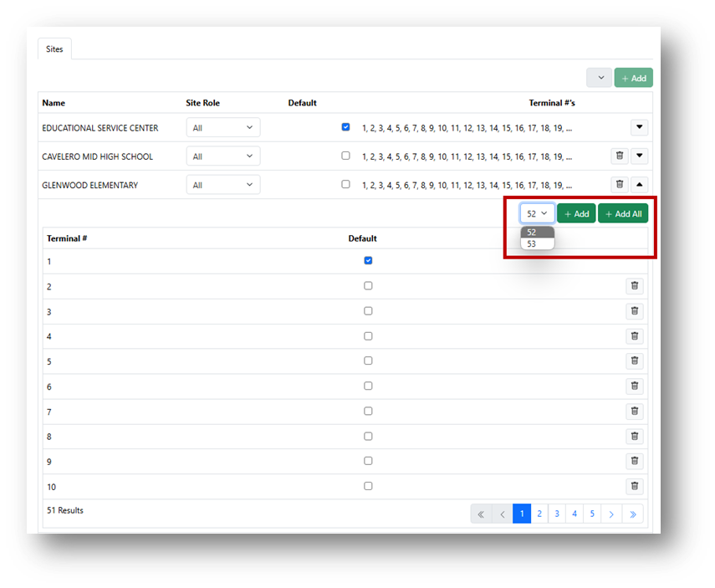Expand terminals for Educational Service Center
715x588 pixels.
639,127
